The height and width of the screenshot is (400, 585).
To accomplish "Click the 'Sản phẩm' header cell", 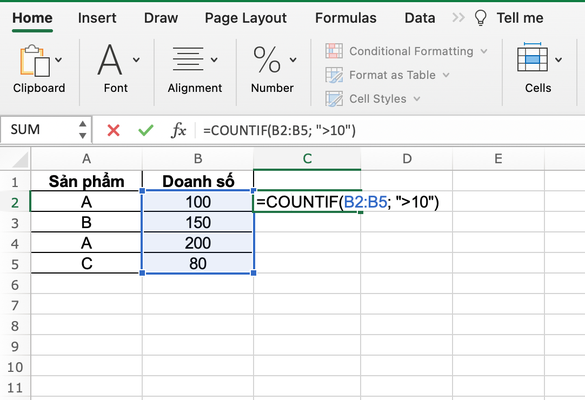I will click(87, 181).
